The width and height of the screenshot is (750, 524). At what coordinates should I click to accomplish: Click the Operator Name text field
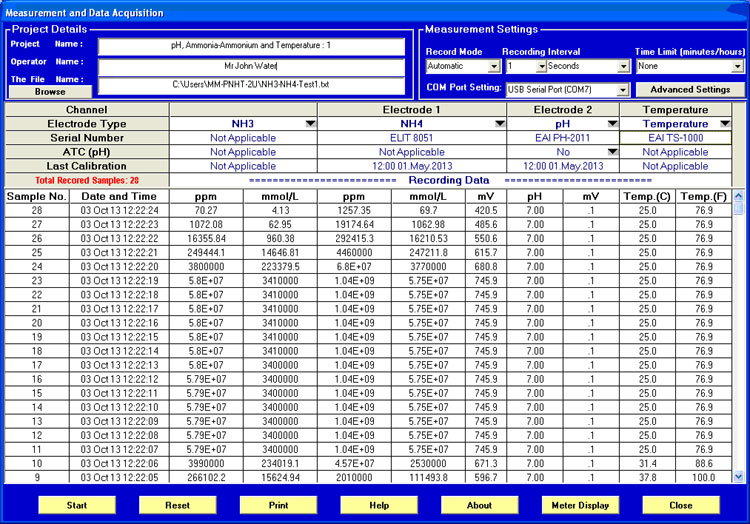tap(252, 65)
